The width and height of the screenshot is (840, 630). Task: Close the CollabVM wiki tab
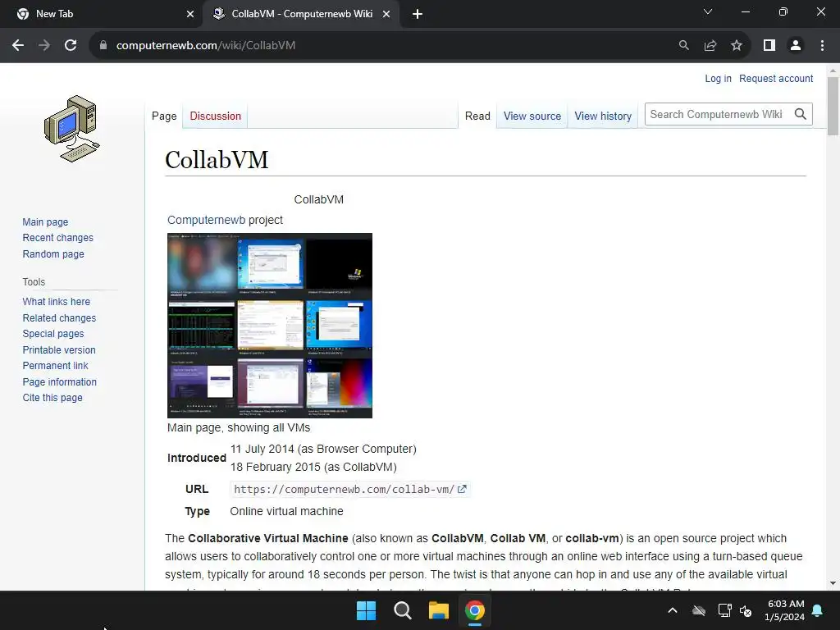pyautogui.click(x=386, y=15)
